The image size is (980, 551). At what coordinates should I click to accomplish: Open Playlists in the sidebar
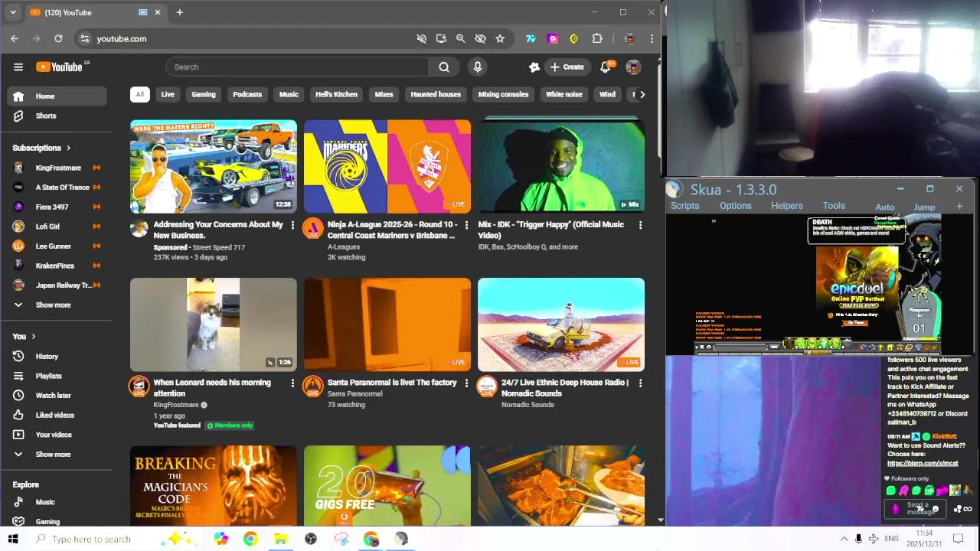(x=57, y=376)
